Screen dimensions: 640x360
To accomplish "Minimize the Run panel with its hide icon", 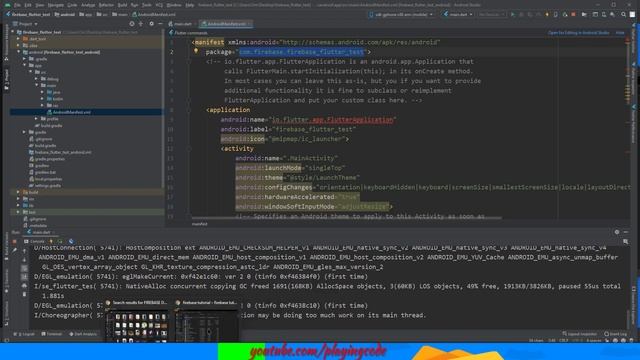I will pos(626,232).
